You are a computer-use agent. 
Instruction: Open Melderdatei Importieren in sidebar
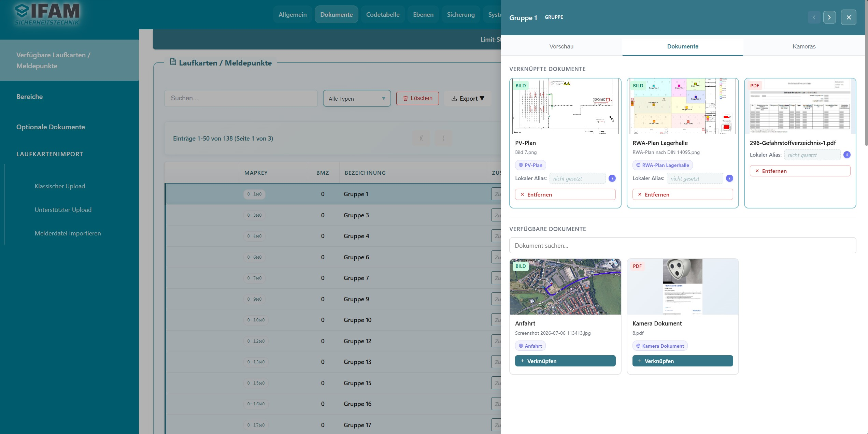click(68, 233)
